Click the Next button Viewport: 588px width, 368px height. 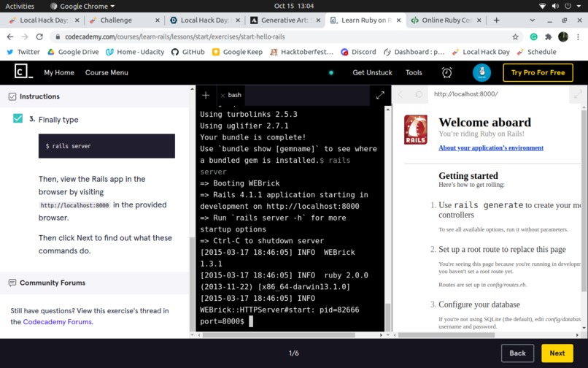coord(557,353)
